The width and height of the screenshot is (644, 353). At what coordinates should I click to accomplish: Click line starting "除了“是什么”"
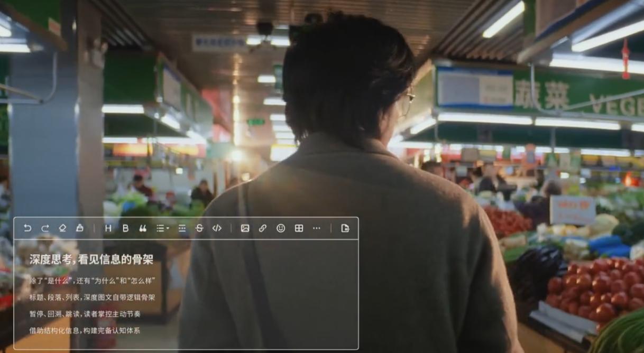(92, 281)
